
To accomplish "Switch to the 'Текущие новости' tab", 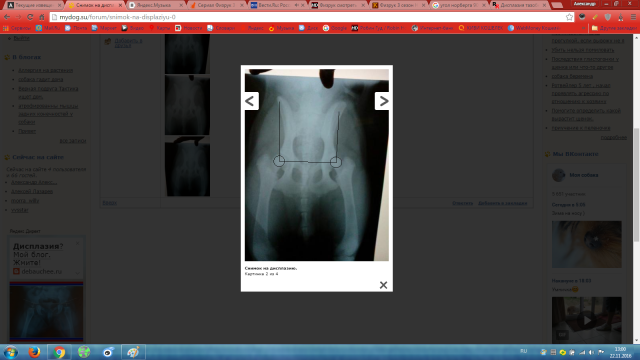I will point(33,5).
